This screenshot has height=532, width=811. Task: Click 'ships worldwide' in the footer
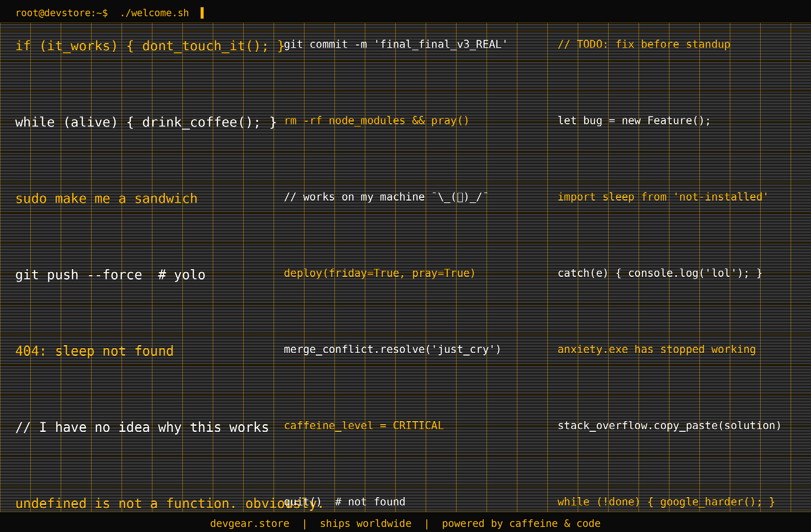[365, 523]
